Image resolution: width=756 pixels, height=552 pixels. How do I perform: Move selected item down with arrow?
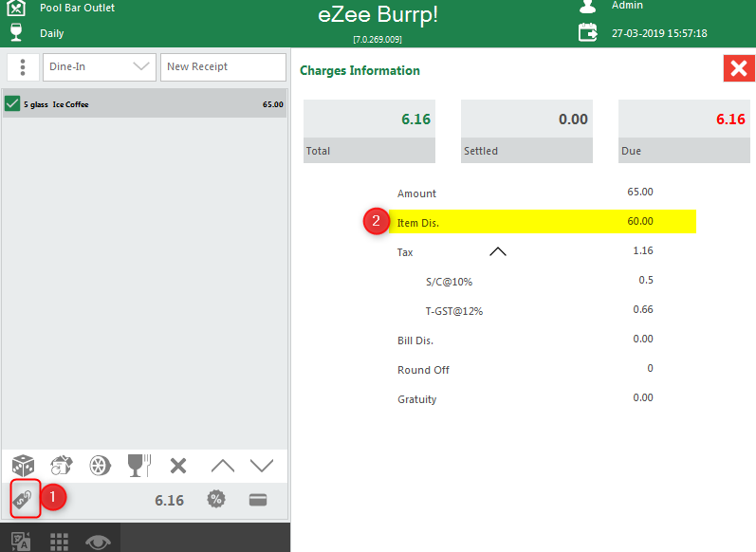(262, 466)
